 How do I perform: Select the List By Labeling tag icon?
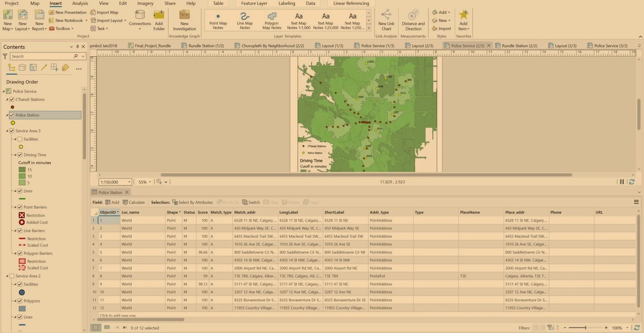[66, 67]
